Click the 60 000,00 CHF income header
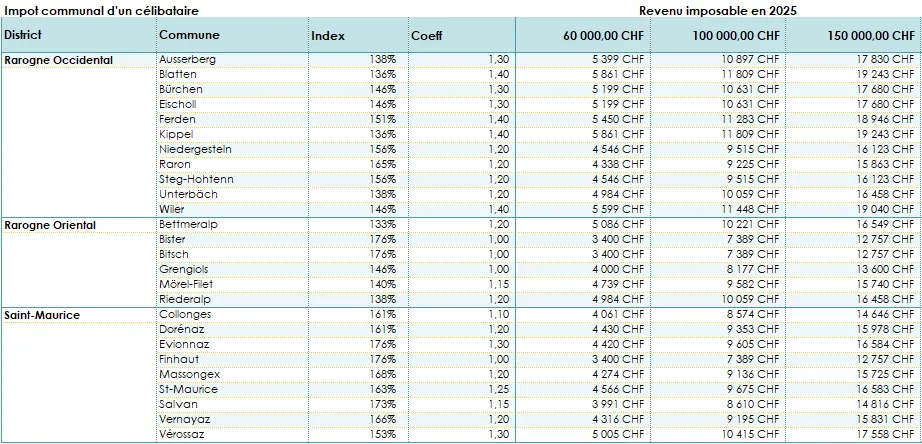Screen dimensions: 922x444 pos(603,36)
